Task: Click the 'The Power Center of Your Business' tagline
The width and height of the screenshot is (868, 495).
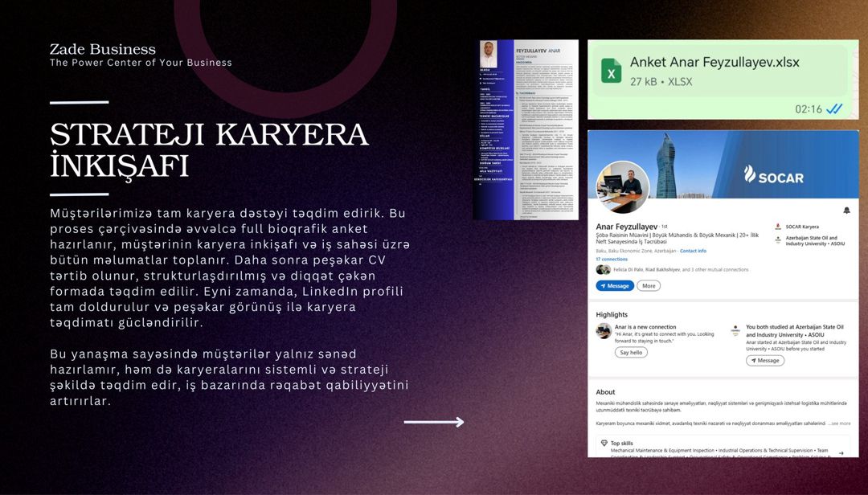Action: (141, 63)
